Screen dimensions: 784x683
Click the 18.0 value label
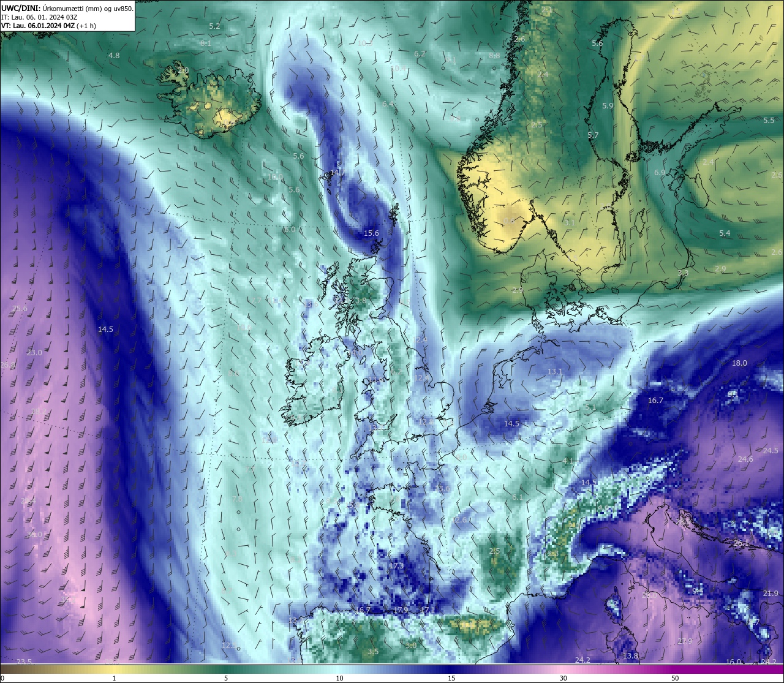click(739, 363)
